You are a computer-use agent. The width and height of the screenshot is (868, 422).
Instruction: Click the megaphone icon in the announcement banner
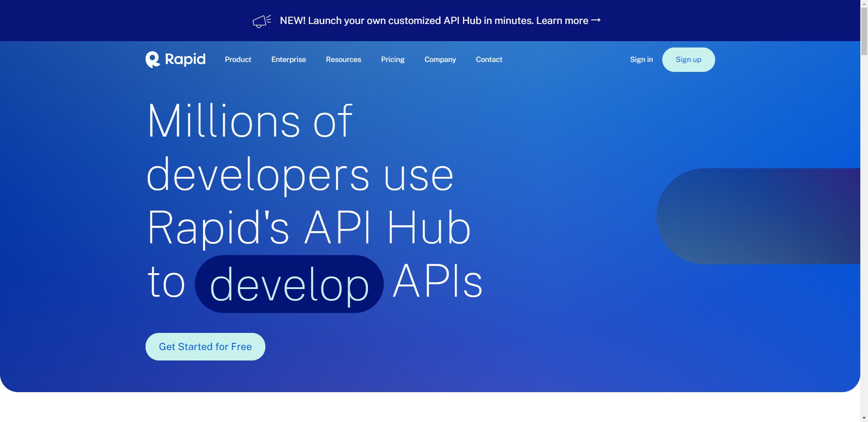tap(261, 20)
